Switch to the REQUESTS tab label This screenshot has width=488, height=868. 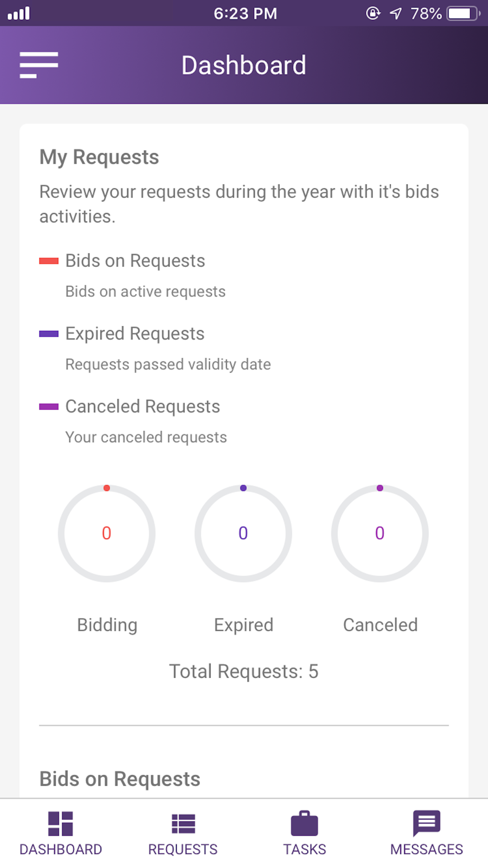coord(183,849)
